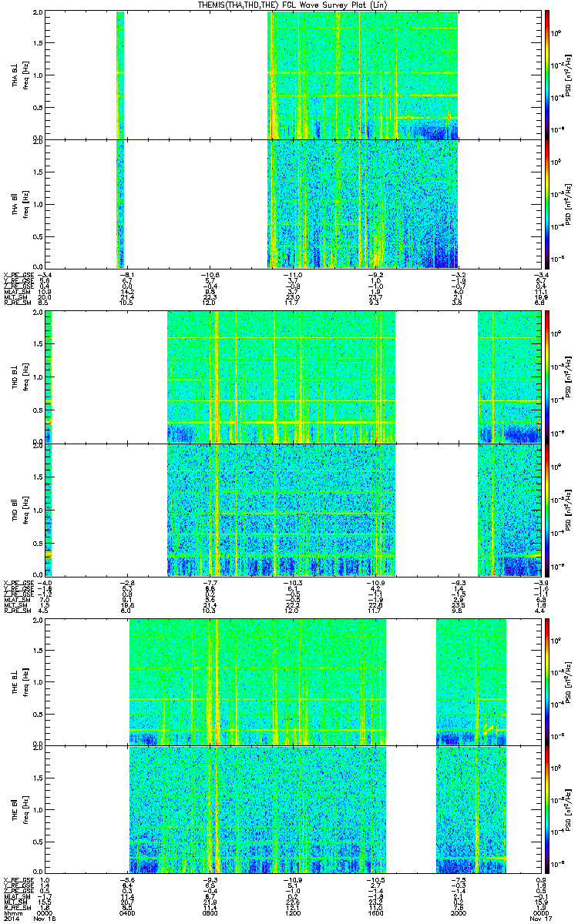Click the late-evening THE B⊥ data segment
The height and width of the screenshot is (924, 578).
(x=471, y=681)
